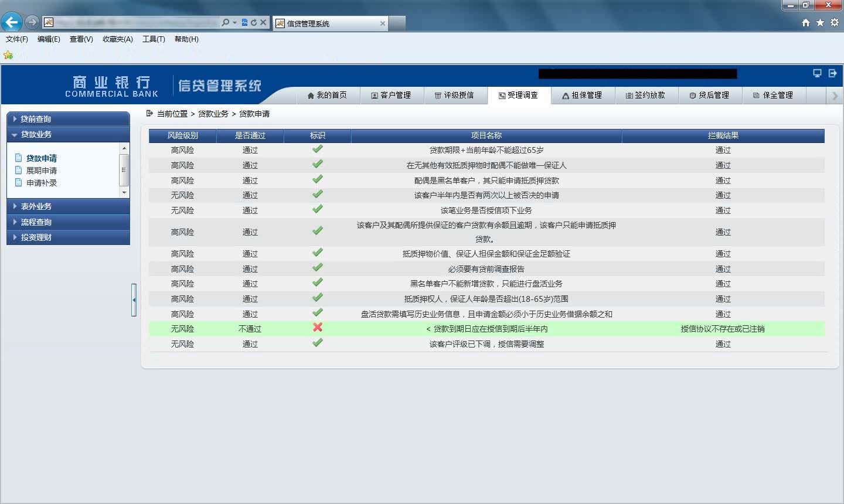
Task: Expand the 表外业务 sidebar section
Action: point(68,206)
